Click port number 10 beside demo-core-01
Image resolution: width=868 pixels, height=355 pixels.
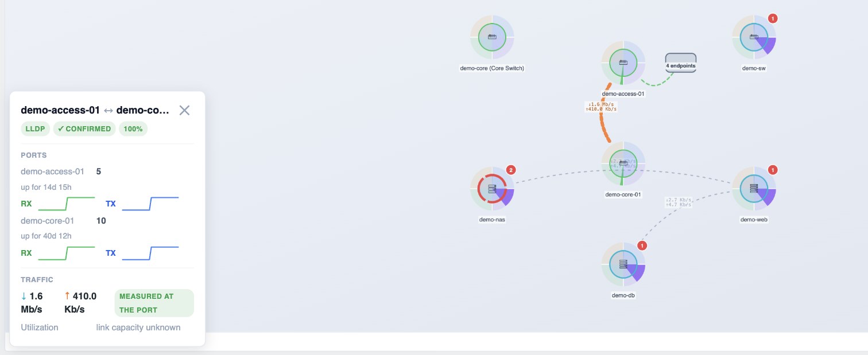pos(101,221)
